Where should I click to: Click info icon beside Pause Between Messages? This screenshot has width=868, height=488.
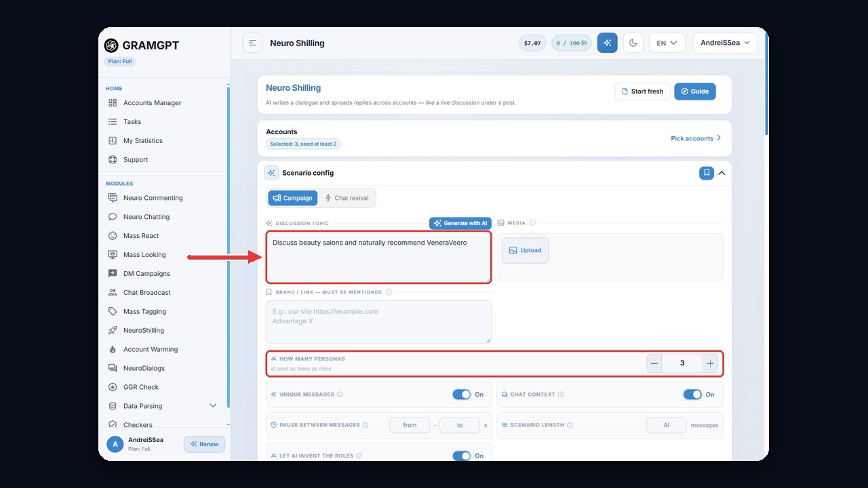pyautogui.click(x=366, y=425)
